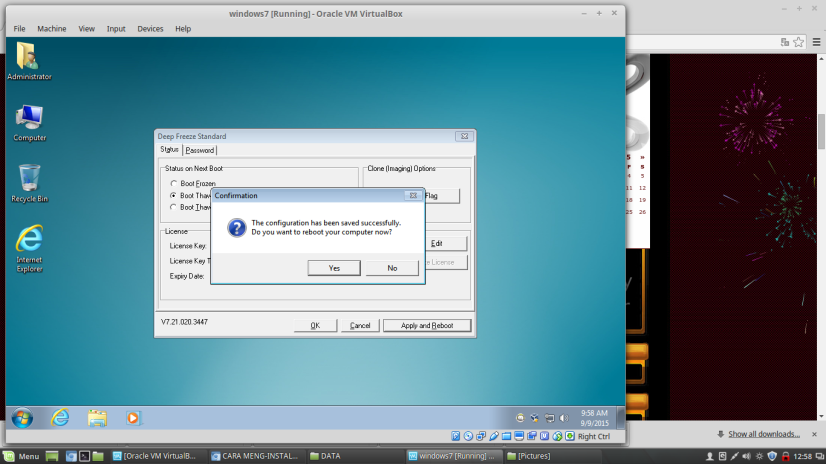Image resolution: width=826 pixels, height=464 pixels.
Task: Select the Recycle Bin desktop icon
Action: (x=29, y=183)
